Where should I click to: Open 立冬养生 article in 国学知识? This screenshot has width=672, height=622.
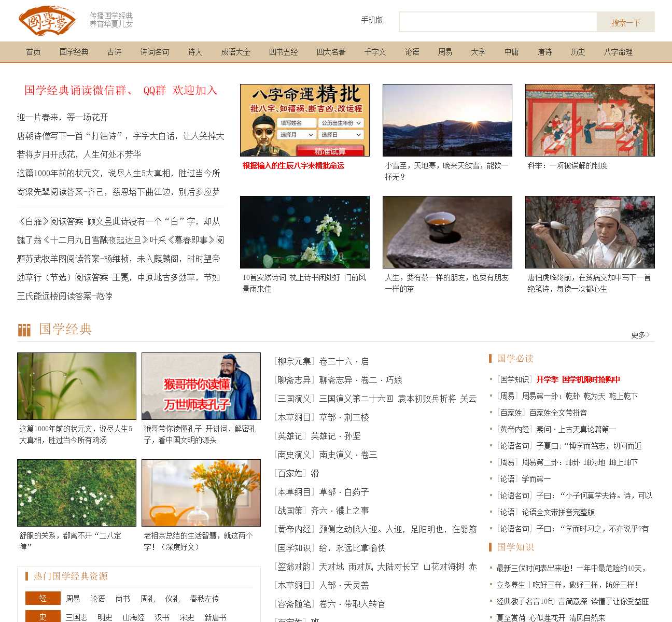click(568, 585)
